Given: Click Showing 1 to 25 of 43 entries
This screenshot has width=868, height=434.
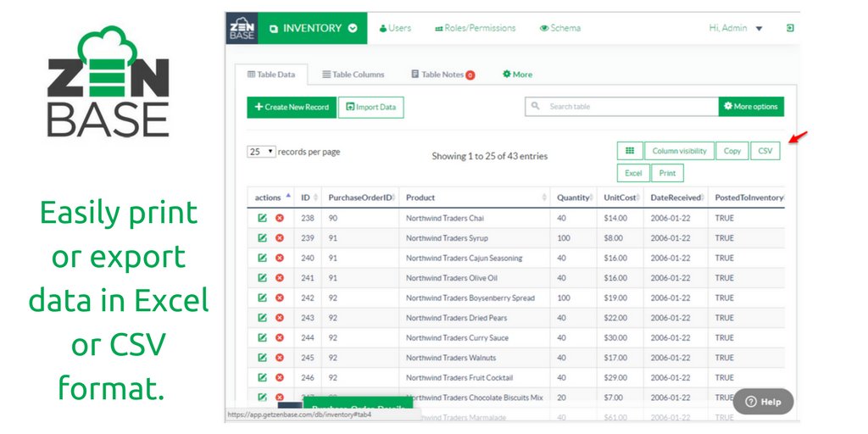Looking at the screenshot, I should pos(489,156).
